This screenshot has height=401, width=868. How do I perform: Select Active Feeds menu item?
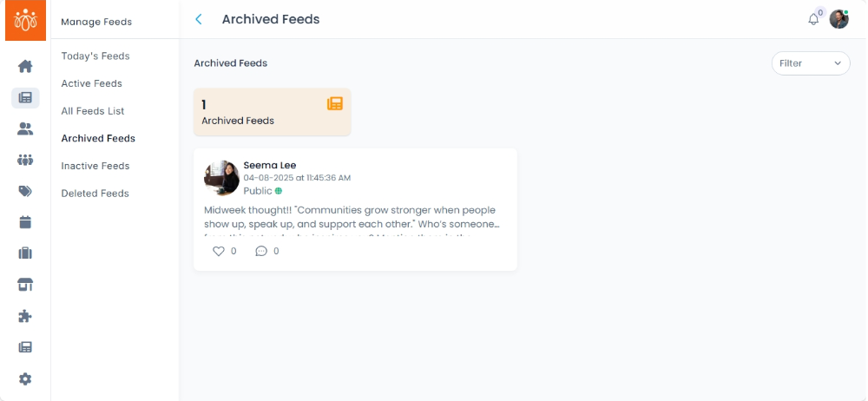(91, 83)
